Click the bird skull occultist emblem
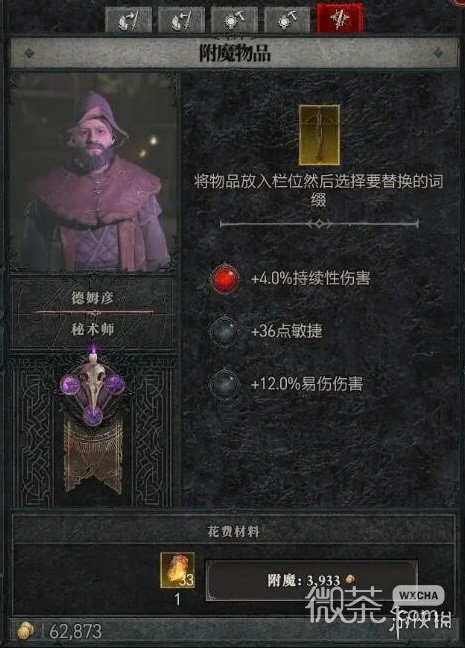This screenshot has height=648, width=465. click(93, 388)
